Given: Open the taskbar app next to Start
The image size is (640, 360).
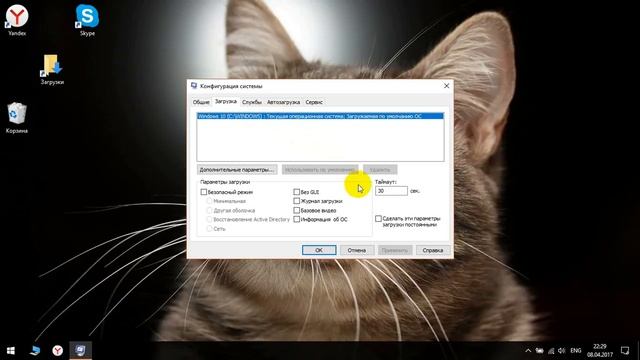Looking at the screenshot, I should tap(35, 351).
